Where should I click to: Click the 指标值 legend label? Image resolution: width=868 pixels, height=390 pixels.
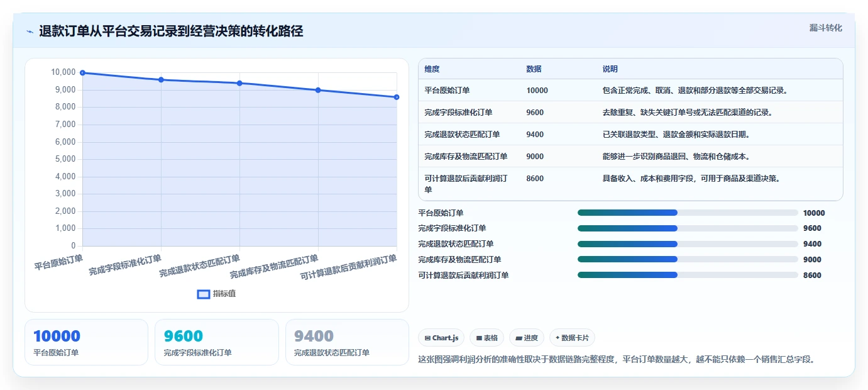[224, 294]
